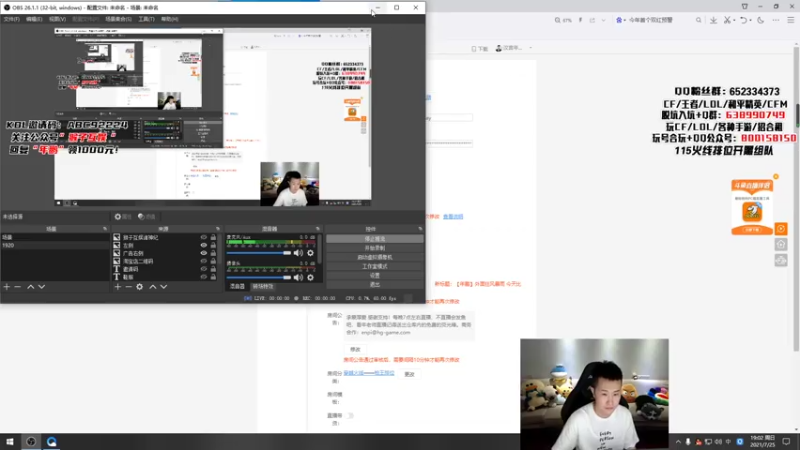Toggle the switch at bottom of web page form
This screenshot has height=450, width=800.
point(349,416)
